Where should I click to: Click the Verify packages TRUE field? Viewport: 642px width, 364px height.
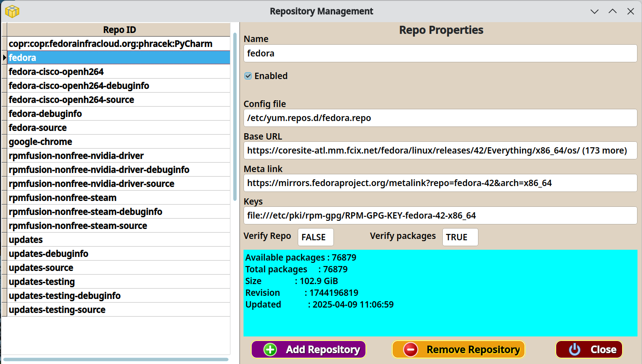click(460, 237)
